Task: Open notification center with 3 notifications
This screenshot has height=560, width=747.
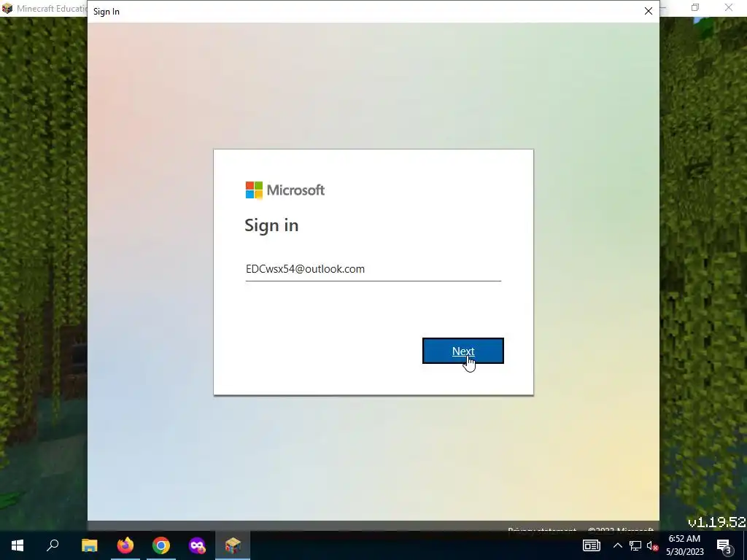Action: point(724,545)
